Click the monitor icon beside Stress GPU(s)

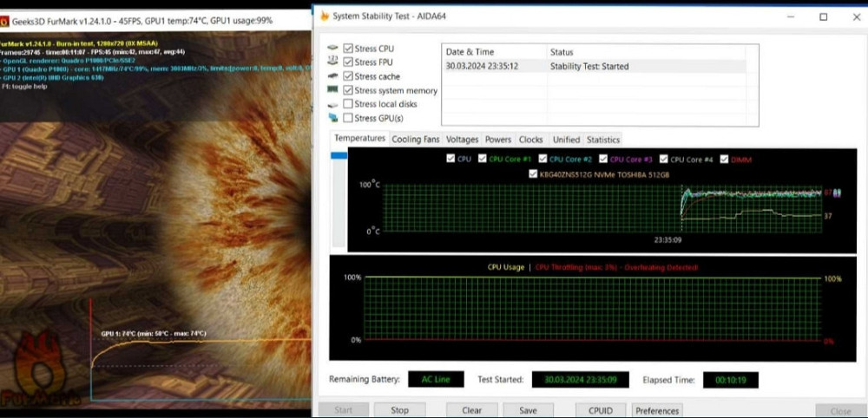click(x=332, y=118)
